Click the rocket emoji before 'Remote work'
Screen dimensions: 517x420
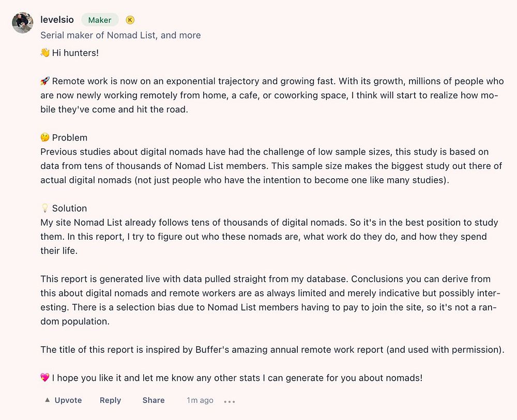45,81
